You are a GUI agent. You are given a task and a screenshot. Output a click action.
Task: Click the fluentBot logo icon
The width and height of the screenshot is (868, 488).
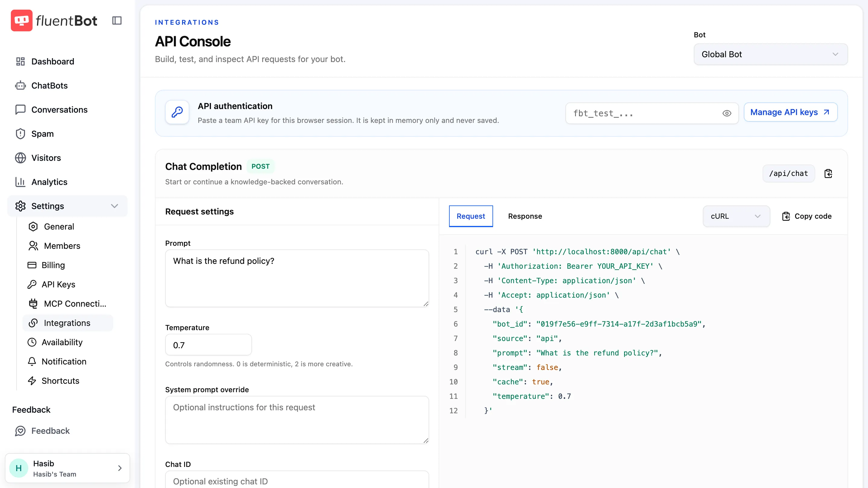[x=22, y=20]
